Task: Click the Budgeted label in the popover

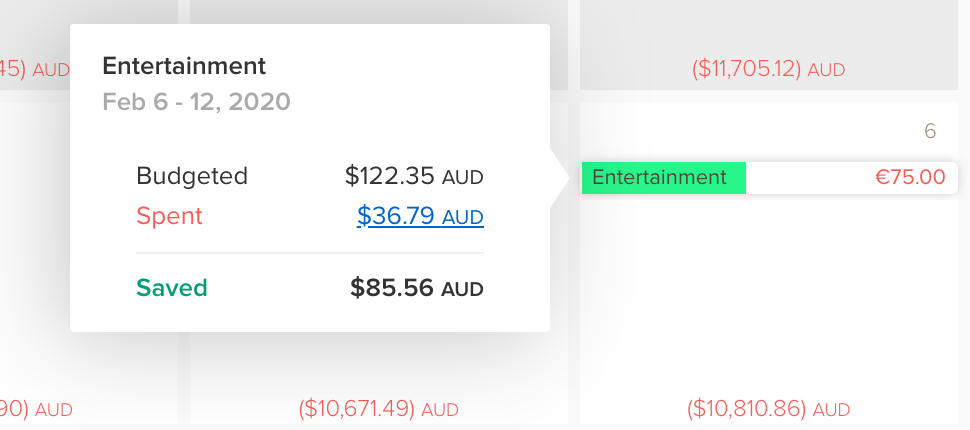Action: coord(192,177)
